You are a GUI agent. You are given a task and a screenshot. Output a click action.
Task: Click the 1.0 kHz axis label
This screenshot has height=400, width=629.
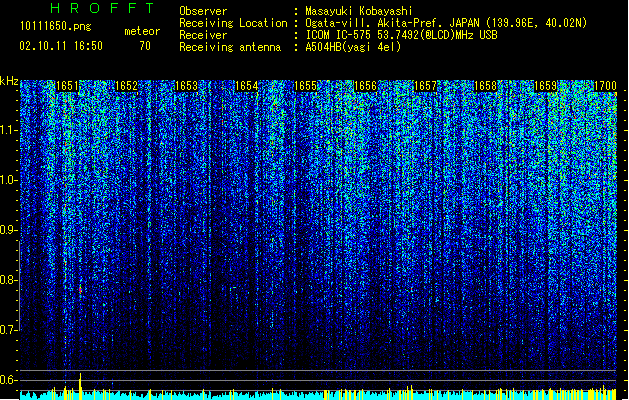[x=9, y=180]
